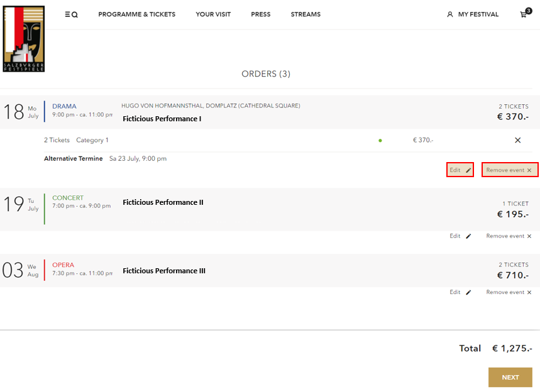Click the Next button

click(510, 377)
